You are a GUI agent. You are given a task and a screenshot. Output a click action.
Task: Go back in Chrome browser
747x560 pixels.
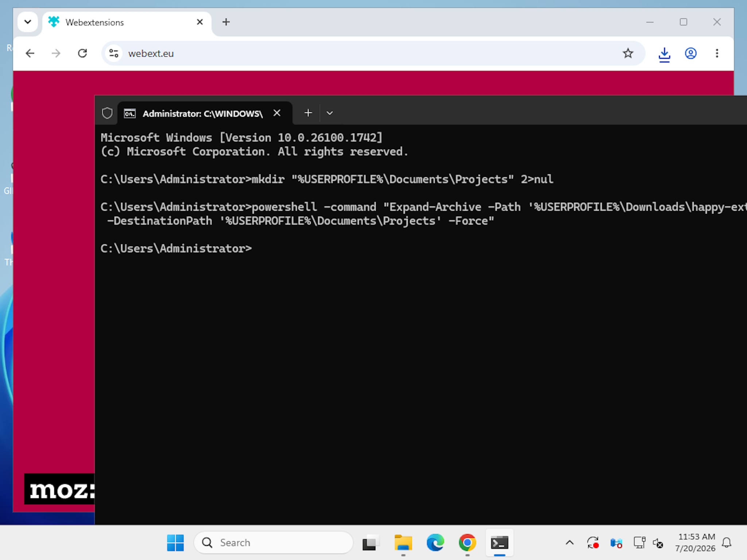click(x=30, y=54)
